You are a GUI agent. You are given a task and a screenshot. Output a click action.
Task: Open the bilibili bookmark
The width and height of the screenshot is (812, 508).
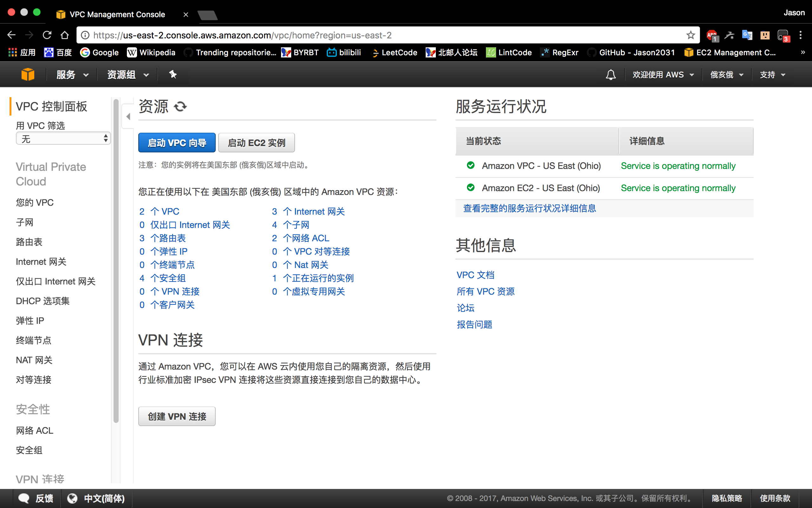[344, 52]
